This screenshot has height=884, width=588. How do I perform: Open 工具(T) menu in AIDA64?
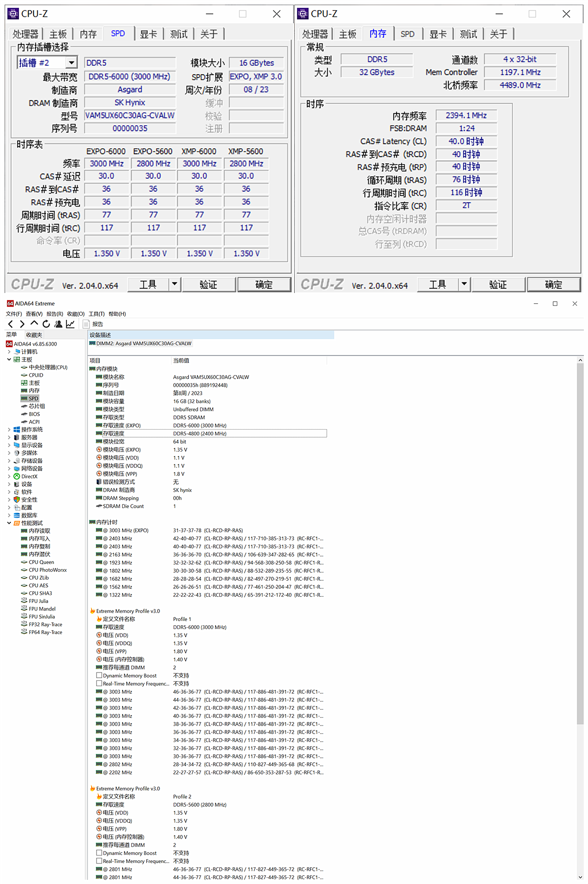tap(97, 314)
